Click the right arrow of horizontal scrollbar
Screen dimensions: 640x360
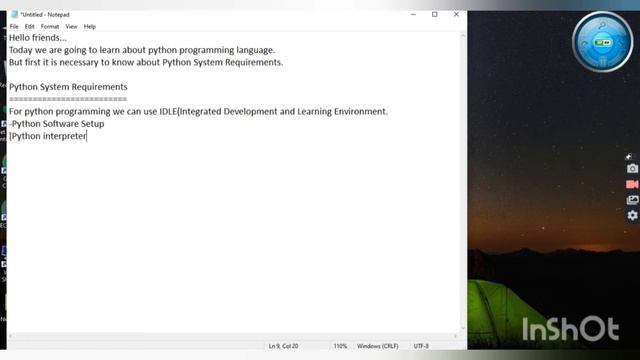(x=456, y=336)
